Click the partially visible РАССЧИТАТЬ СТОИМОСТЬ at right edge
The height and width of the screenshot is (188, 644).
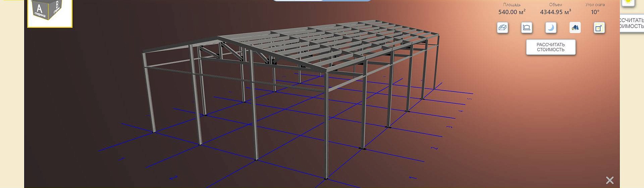(x=632, y=23)
